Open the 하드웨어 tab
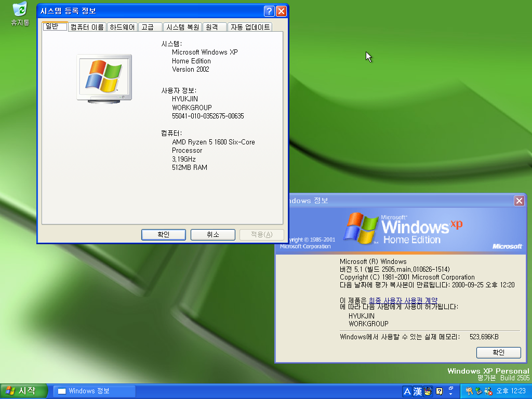532x399 pixels. 122,27
